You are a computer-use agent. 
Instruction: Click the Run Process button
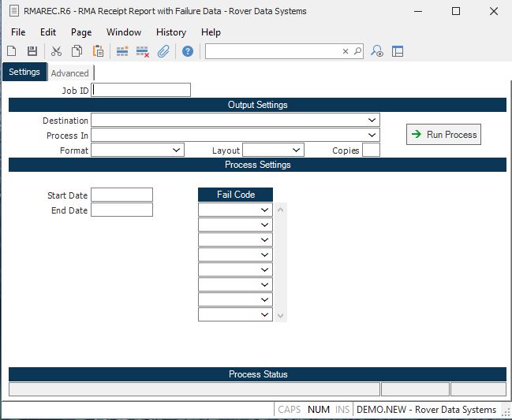pos(443,135)
